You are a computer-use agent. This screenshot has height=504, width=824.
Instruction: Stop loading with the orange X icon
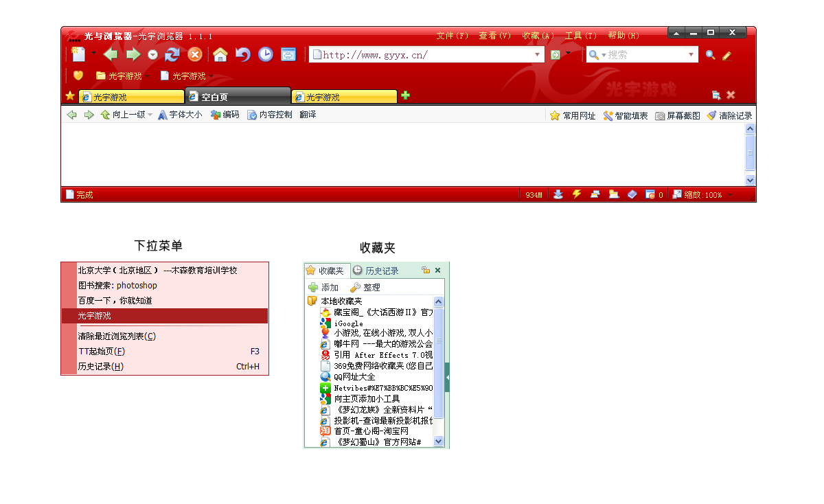tap(195, 55)
